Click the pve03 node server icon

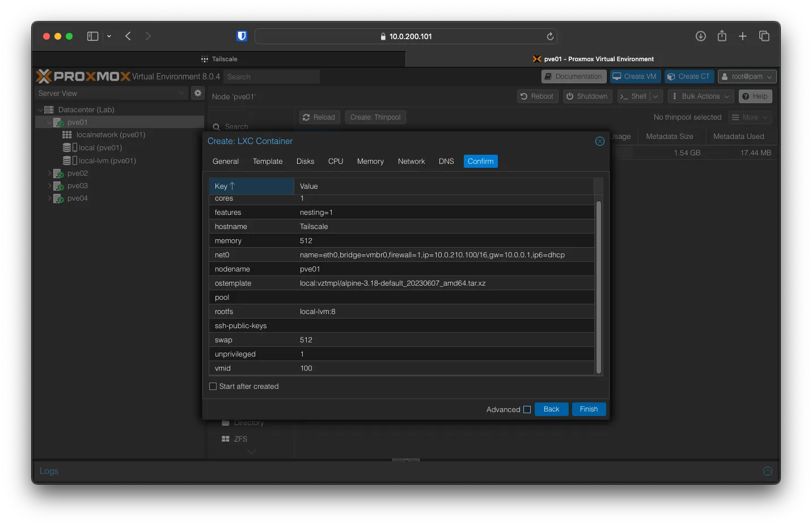tap(58, 186)
